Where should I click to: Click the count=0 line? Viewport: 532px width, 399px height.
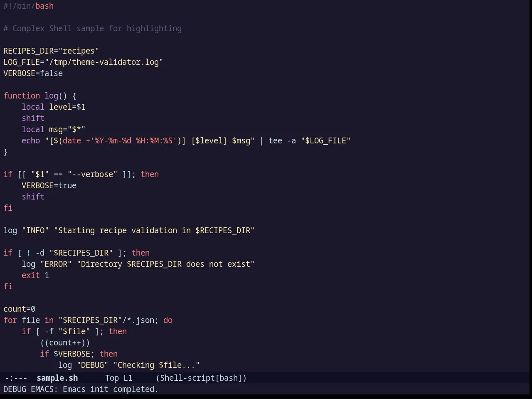point(20,309)
